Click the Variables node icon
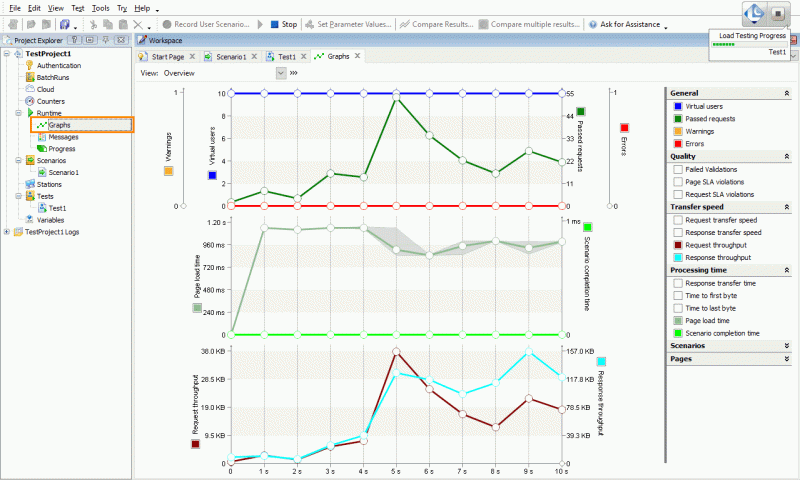This screenshot has width=800, height=480. (x=30, y=220)
